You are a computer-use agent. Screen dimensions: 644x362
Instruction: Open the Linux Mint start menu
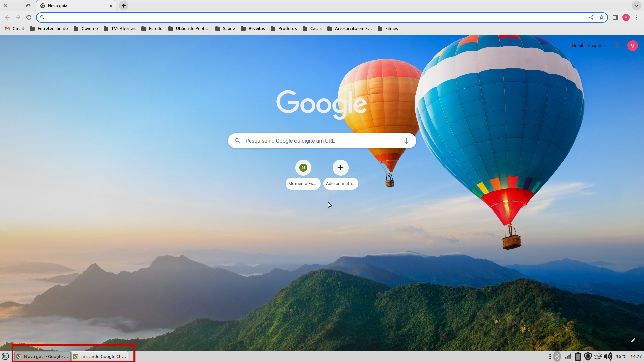5,356
